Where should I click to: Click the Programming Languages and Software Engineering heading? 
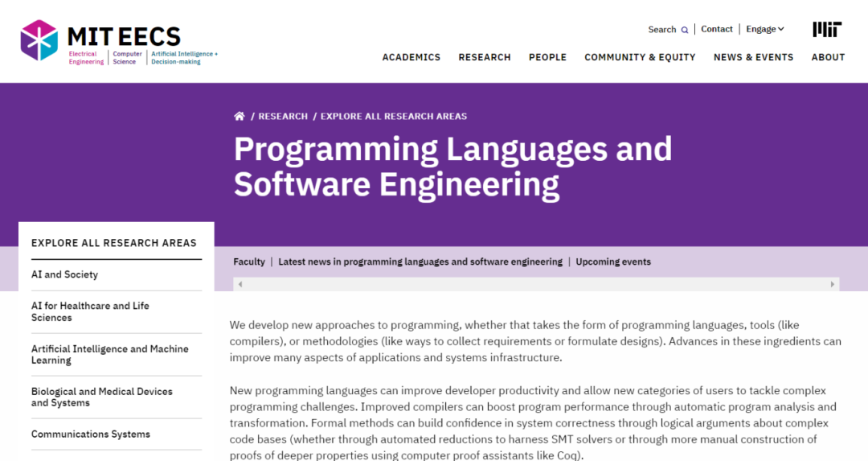click(x=452, y=167)
